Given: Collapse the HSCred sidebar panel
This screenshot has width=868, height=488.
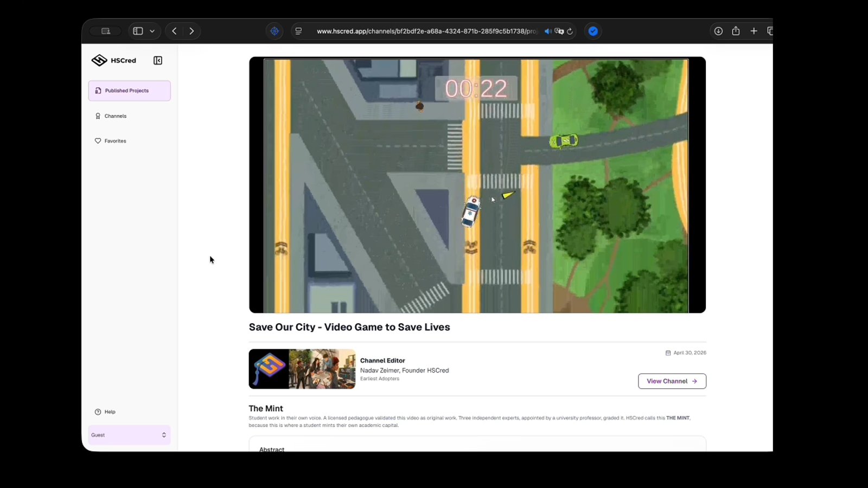Looking at the screenshot, I should coord(158,60).
